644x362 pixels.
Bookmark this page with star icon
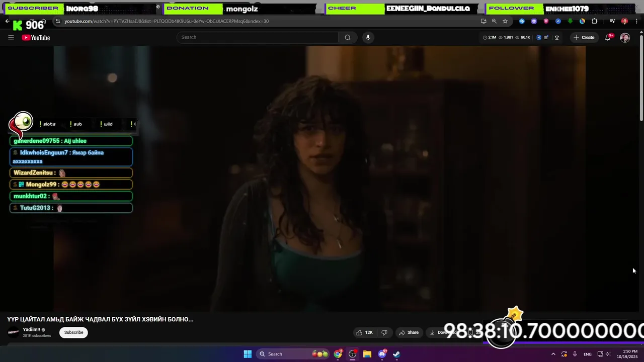(x=505, y=21)
